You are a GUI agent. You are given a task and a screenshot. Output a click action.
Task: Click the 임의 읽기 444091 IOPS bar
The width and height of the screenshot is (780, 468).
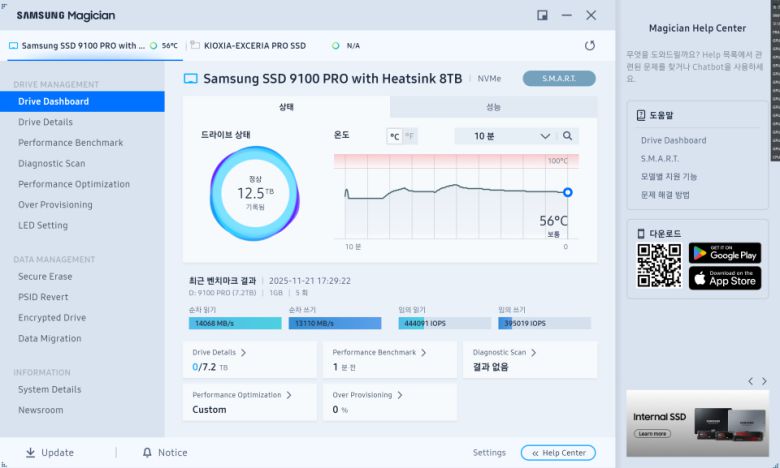444,323
